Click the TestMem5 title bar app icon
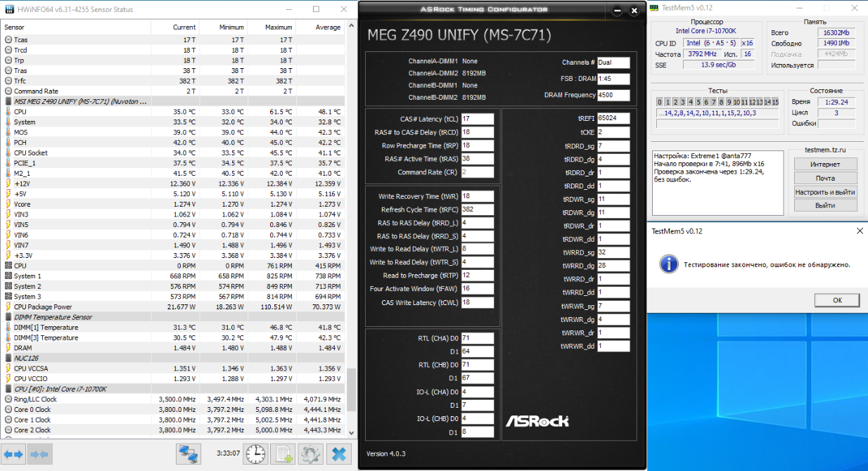 click(654, 8)
